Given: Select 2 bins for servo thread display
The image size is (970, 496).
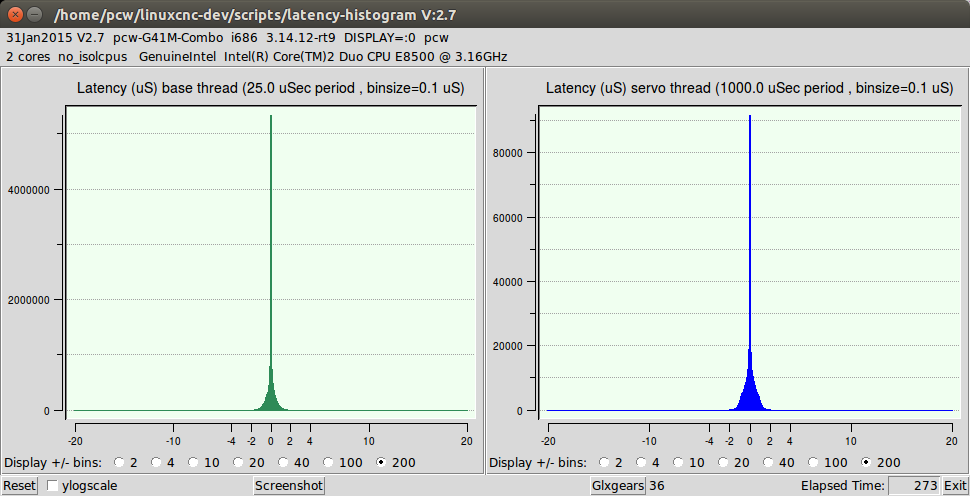Looking at the screenshot, I should tap(605, 463).
